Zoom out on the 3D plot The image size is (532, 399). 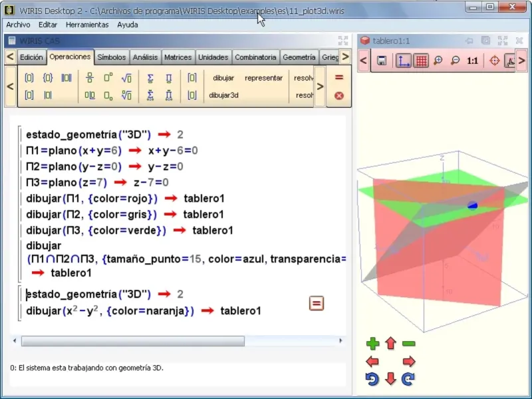click(455, 61)
